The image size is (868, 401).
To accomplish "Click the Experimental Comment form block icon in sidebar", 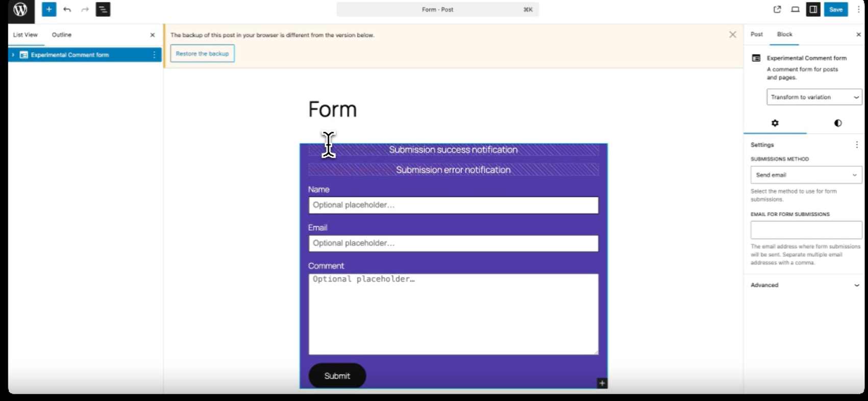I will [756, 58].
